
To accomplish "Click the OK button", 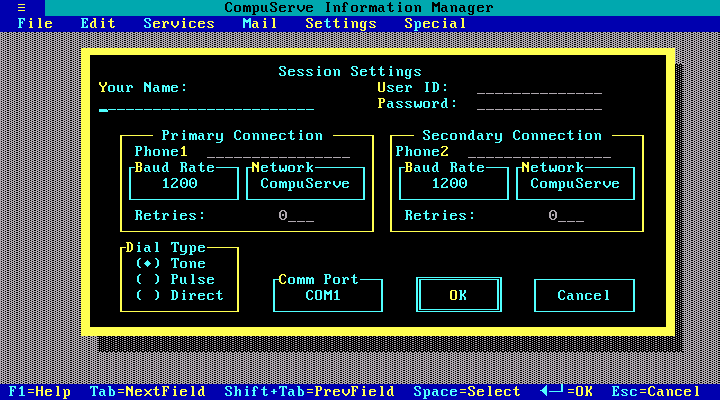I will tap(459, 295).
